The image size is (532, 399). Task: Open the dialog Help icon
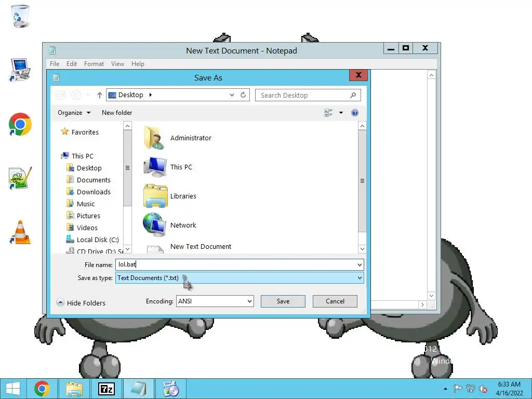(x=354, y=113)
